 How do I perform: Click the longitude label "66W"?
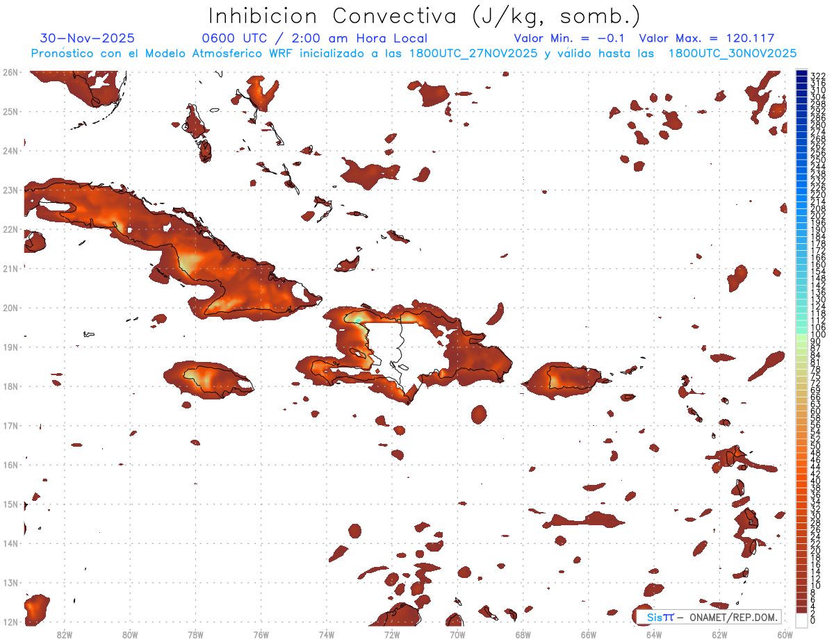(589, 634)
